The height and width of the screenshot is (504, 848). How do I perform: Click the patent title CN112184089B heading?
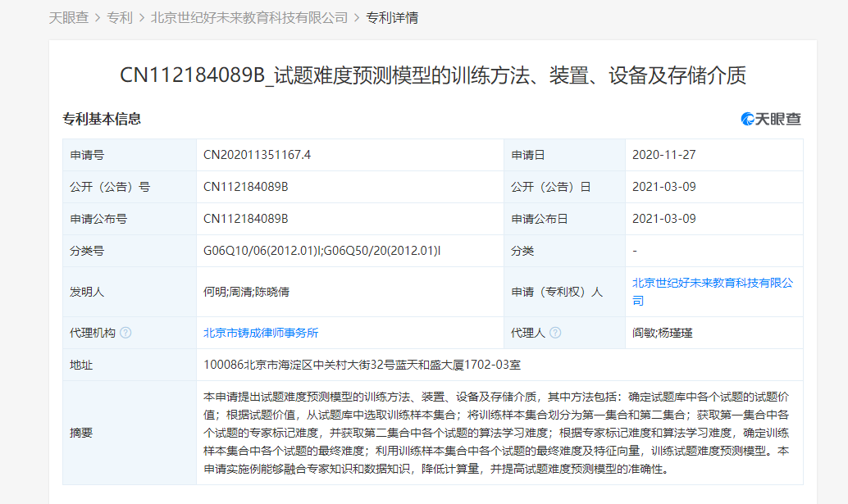click(432, 75)
